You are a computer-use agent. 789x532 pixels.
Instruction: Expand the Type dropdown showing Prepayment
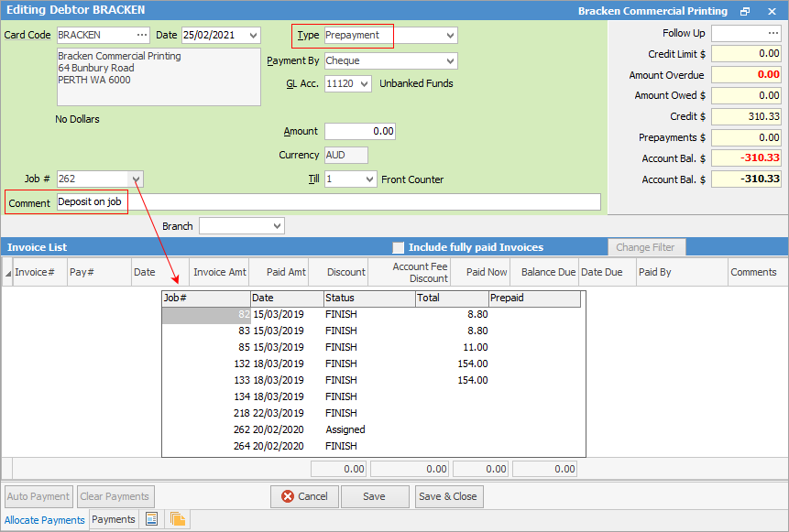coord(450,34)
